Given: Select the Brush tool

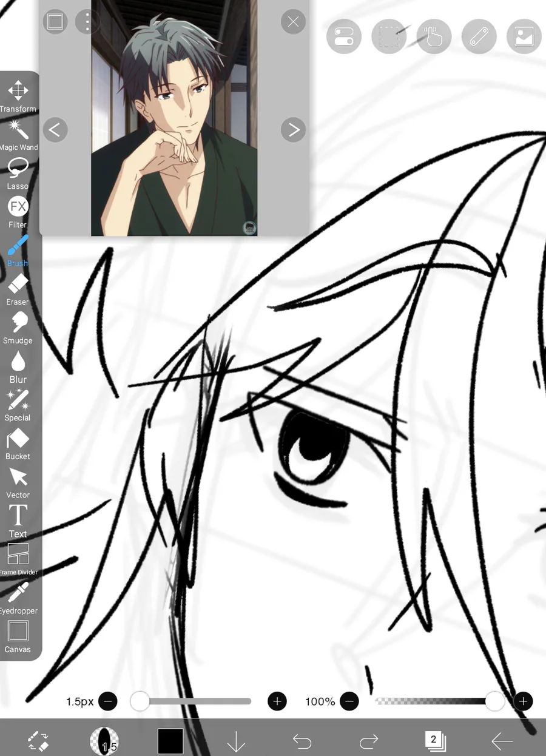Looking at the screenshot, I should coord(18,251).
